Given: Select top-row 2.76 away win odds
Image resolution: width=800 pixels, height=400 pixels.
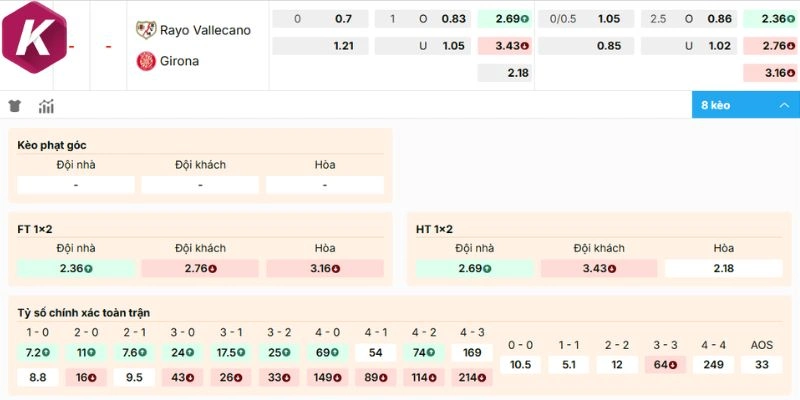Looking at the screenshot, I should (770, 46).
